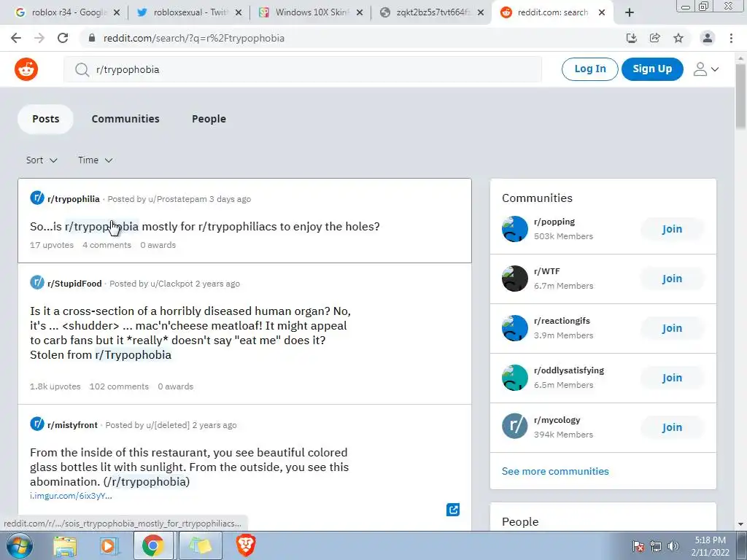Open r/StupidFood subreddit link

(74, 284)
